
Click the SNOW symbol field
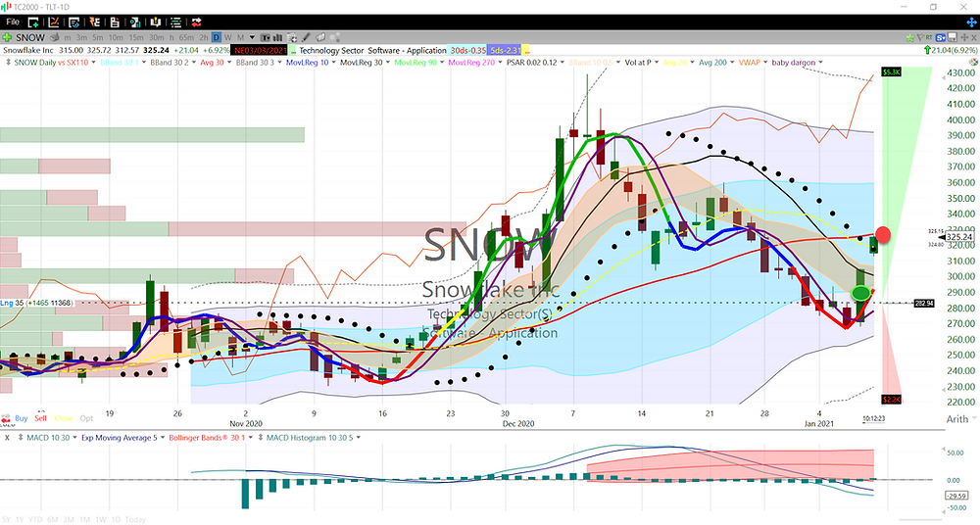click(x=30, y=37)
